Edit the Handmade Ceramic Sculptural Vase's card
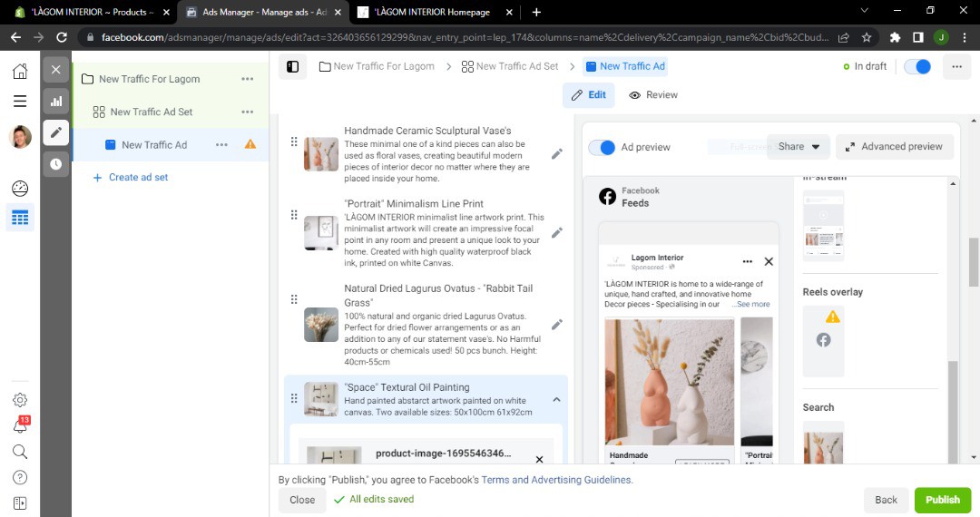 pos(557,153)
